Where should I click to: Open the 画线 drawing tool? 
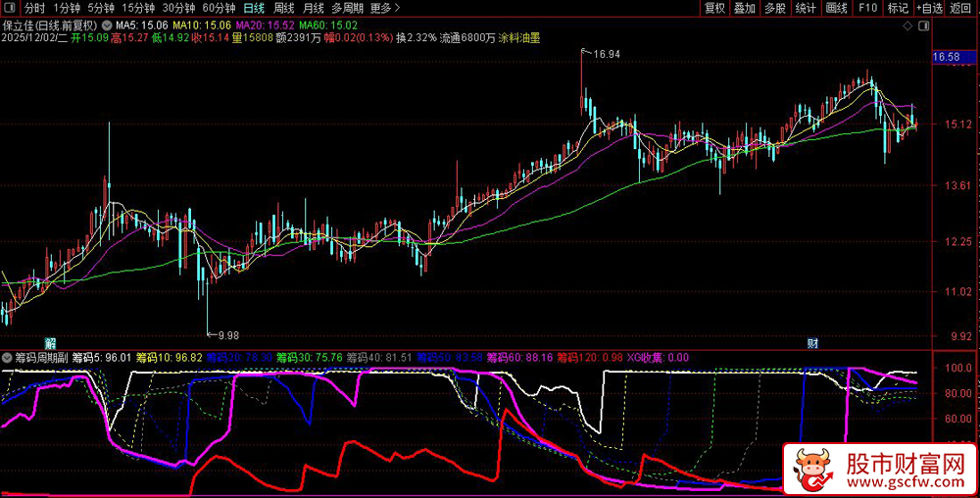836,8
